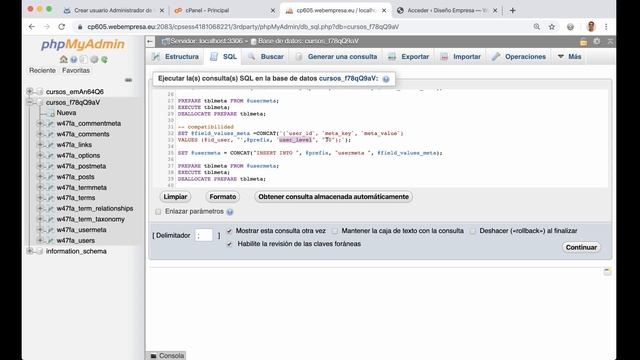The image size is (640, 360).
Task: Click the Limpiar button
Action: (x=175, y=197)
